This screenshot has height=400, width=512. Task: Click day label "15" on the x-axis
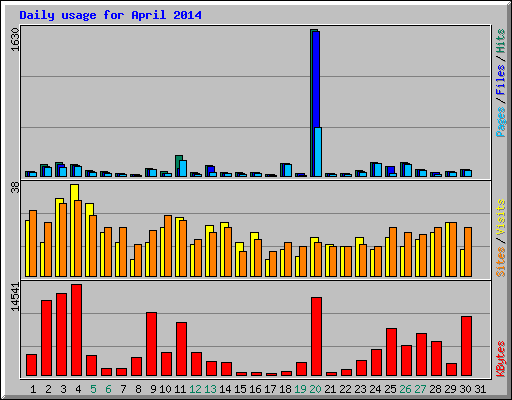240,389
